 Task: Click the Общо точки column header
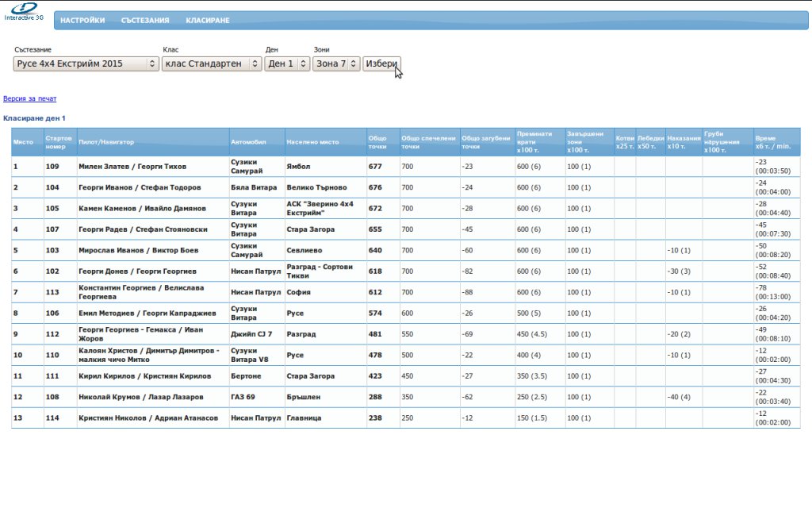pos(378,143)
